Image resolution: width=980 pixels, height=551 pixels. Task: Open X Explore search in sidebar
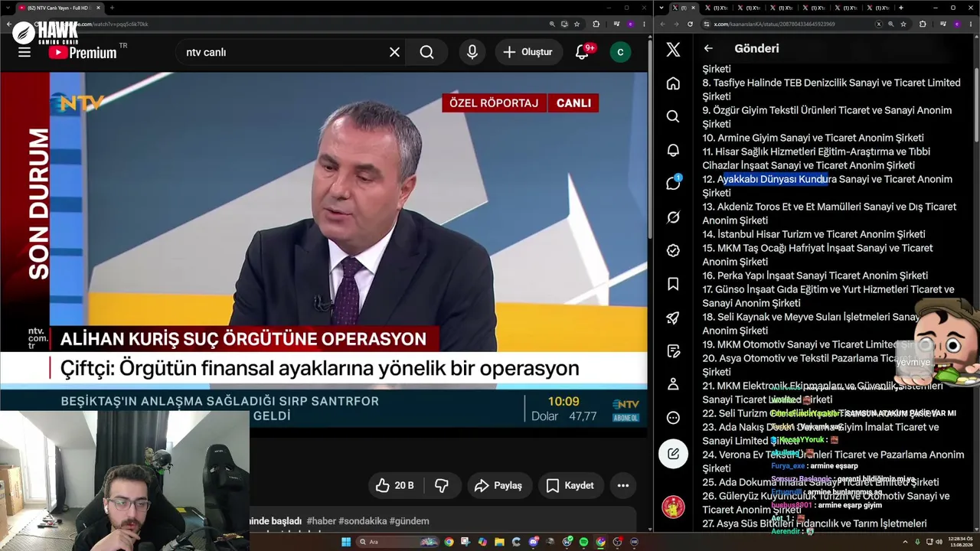click(x=673, y=116)
